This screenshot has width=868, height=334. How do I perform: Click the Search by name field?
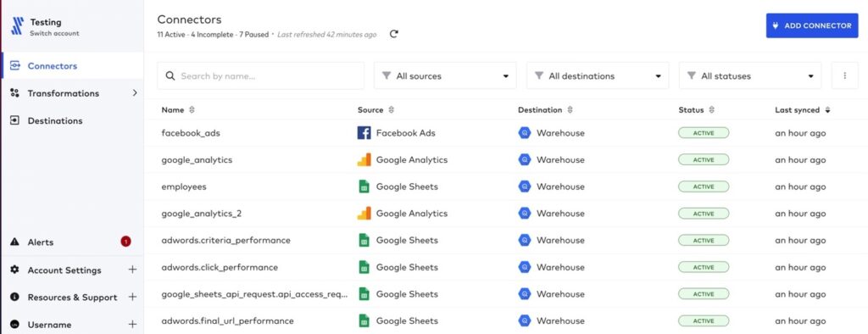[x=261, y=76]
